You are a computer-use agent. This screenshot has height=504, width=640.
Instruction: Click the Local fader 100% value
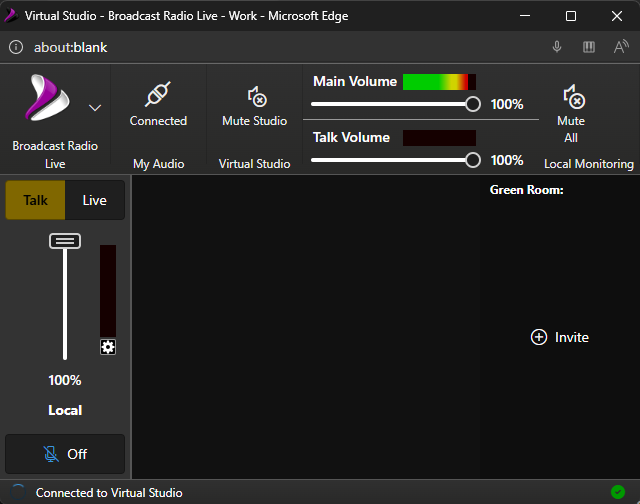pyautogui.click(x=65, y=380)
